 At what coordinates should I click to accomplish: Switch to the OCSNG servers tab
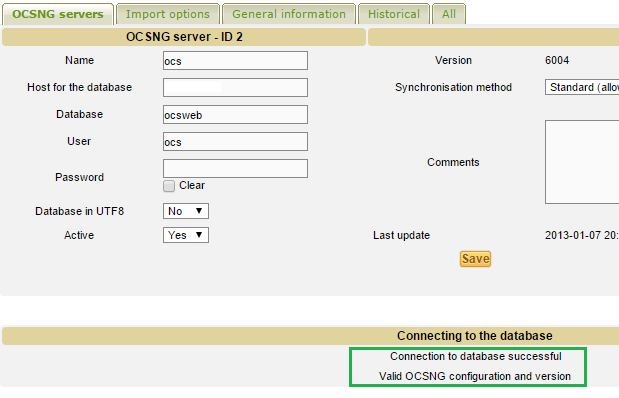point(58,14)
